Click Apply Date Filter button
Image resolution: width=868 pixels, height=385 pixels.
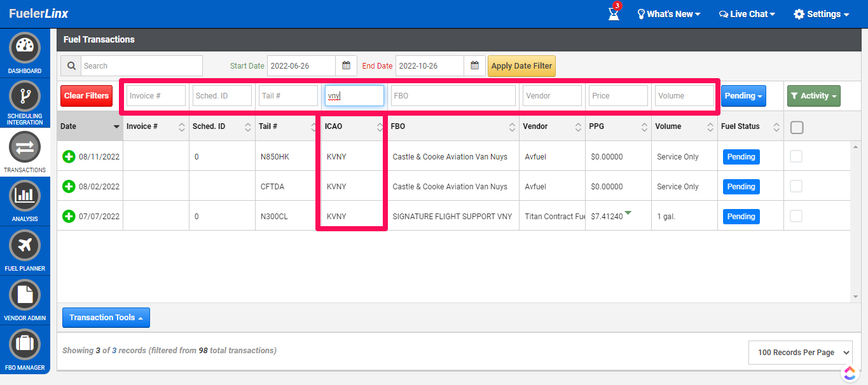(522, 66)
